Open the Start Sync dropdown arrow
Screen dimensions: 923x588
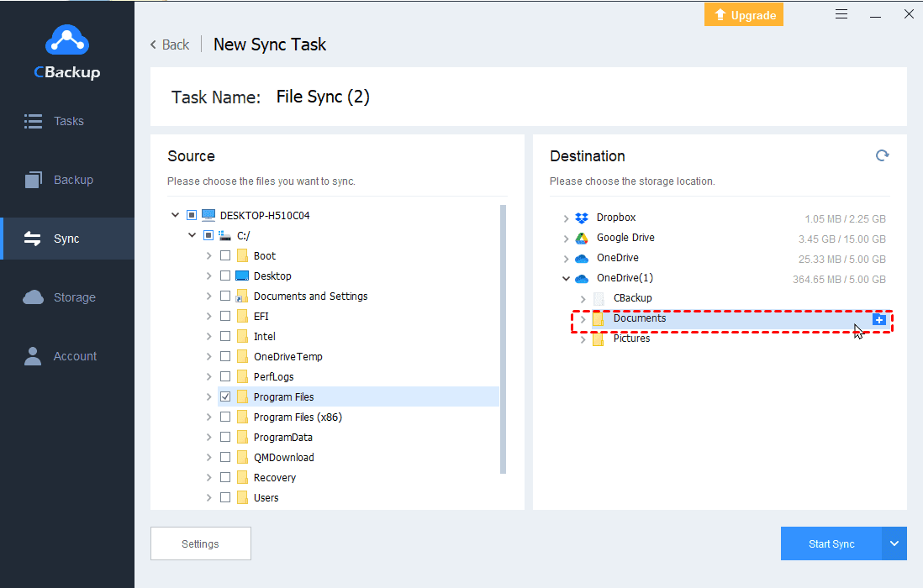[x=894, y=543]
